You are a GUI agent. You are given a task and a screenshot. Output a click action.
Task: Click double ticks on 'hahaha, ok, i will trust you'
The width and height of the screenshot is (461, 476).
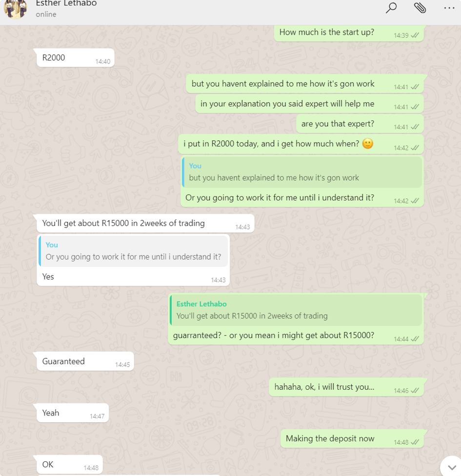[x=415, y=391]
